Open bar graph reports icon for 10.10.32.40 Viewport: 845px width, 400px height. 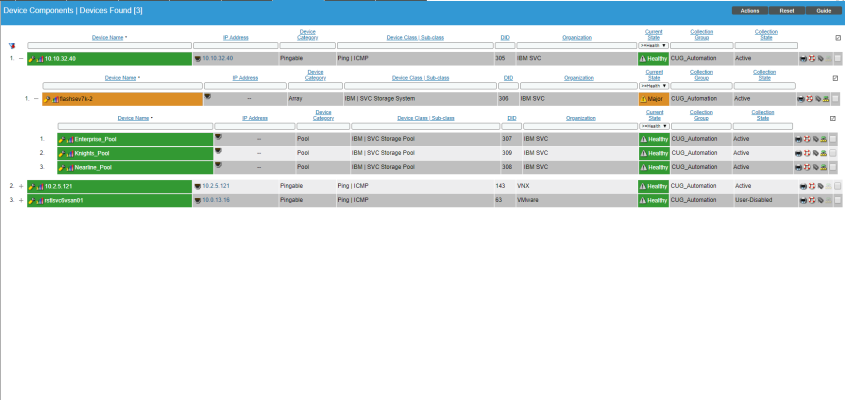coord(40,59)
